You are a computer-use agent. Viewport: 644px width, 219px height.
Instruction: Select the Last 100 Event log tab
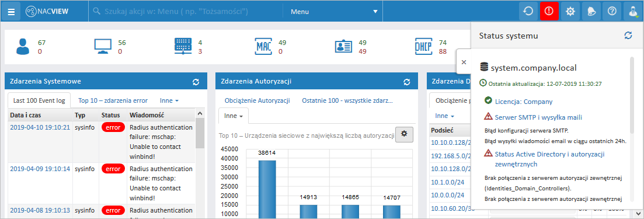(x=39, y=100)
